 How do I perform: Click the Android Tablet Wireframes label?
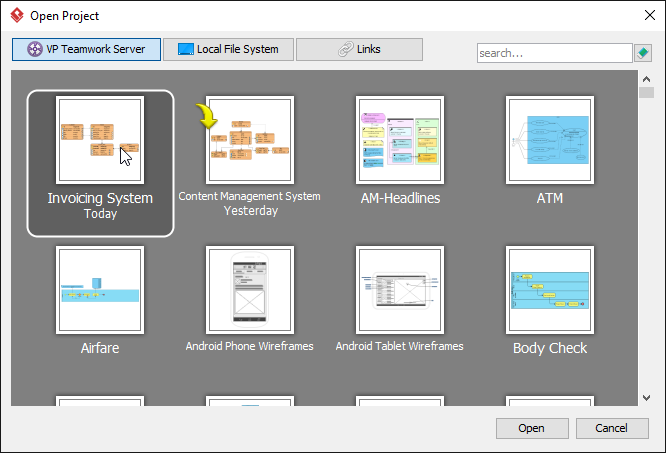(x=399, y=346)
